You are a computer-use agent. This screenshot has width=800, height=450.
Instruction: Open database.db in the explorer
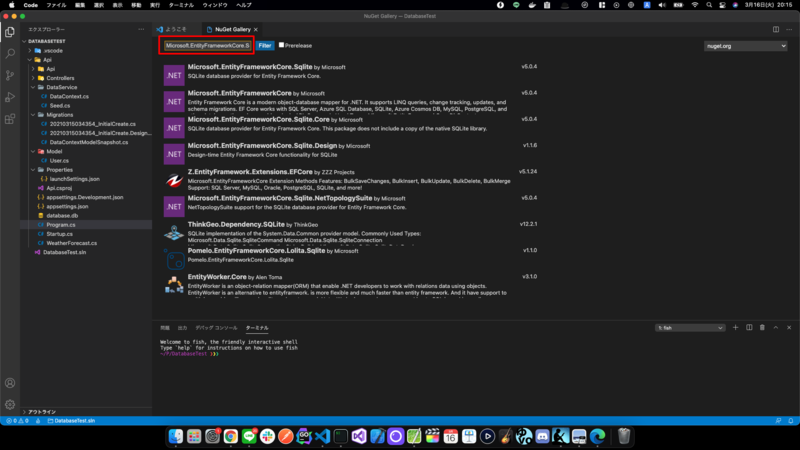(62, 215)
